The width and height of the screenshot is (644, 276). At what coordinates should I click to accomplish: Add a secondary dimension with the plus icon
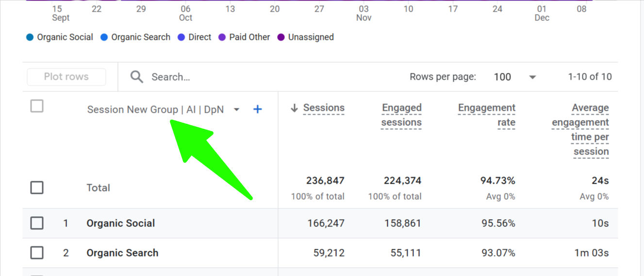[x=258, y=109]
